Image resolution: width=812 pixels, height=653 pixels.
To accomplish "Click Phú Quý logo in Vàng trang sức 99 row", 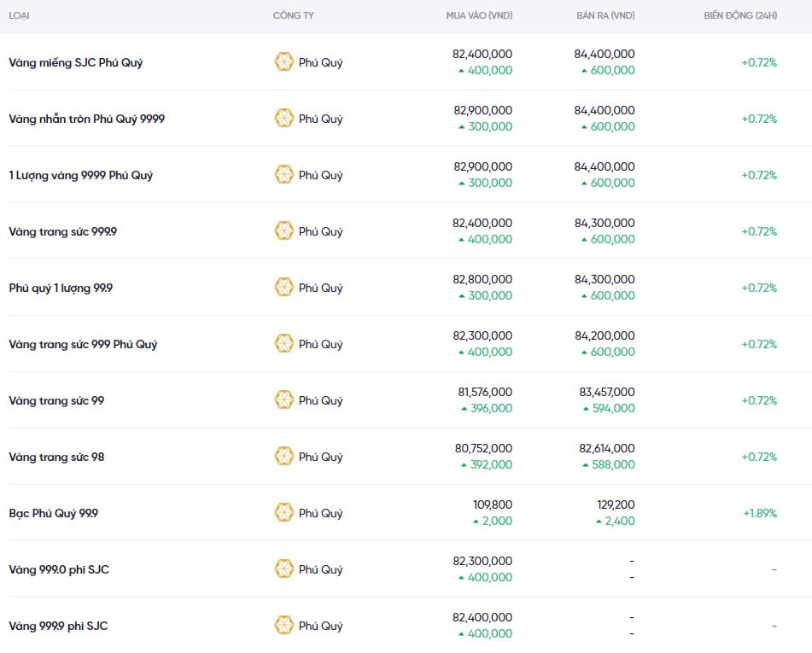I will tap(283, 400).
